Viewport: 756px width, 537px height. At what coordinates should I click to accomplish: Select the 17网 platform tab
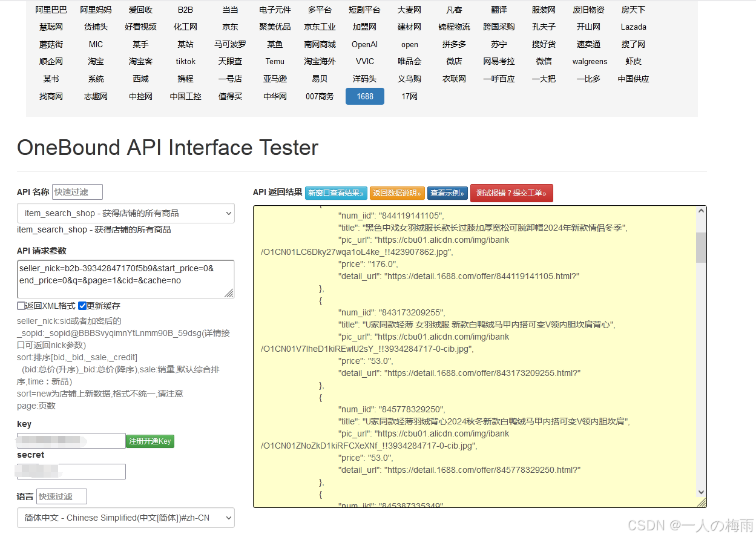[410, 96]
